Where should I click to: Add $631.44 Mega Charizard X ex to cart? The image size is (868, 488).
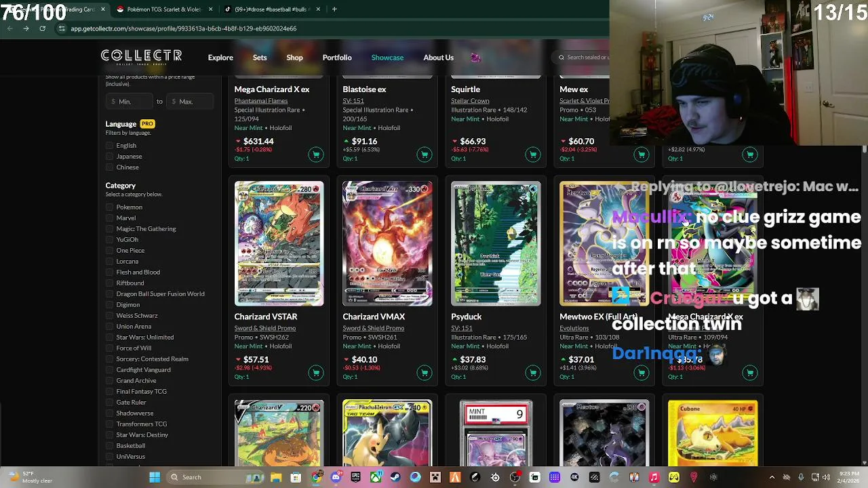(x=316, y=155)
